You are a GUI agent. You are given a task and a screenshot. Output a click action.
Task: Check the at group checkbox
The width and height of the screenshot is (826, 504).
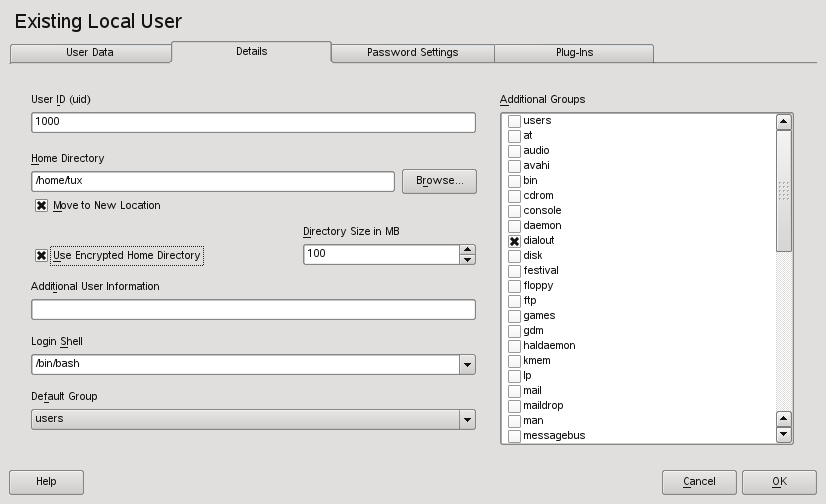[514, 136]
